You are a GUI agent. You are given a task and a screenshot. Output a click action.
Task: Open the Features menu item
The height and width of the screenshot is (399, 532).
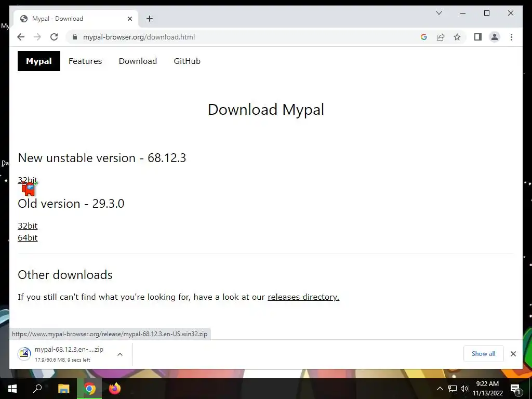click(85, 61)
